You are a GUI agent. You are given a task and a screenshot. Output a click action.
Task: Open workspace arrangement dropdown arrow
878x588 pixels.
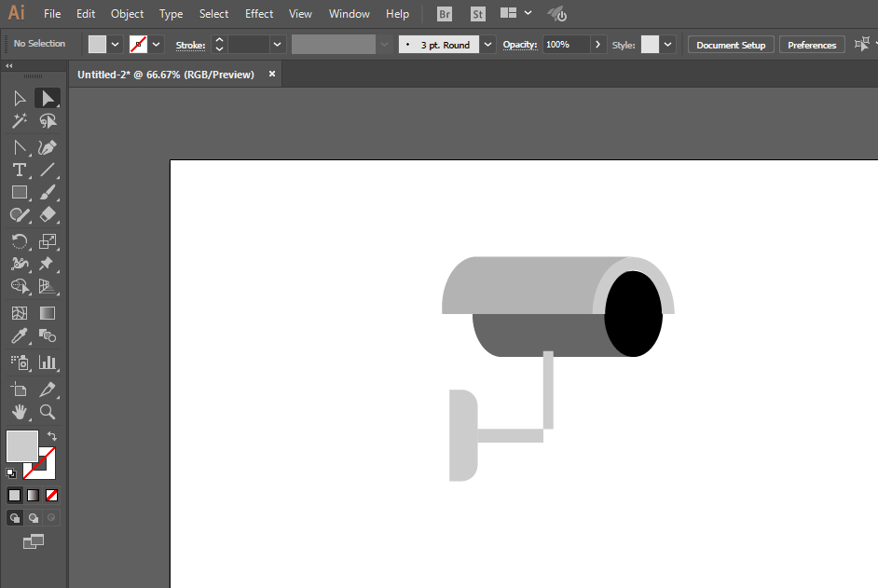point(528,12)
